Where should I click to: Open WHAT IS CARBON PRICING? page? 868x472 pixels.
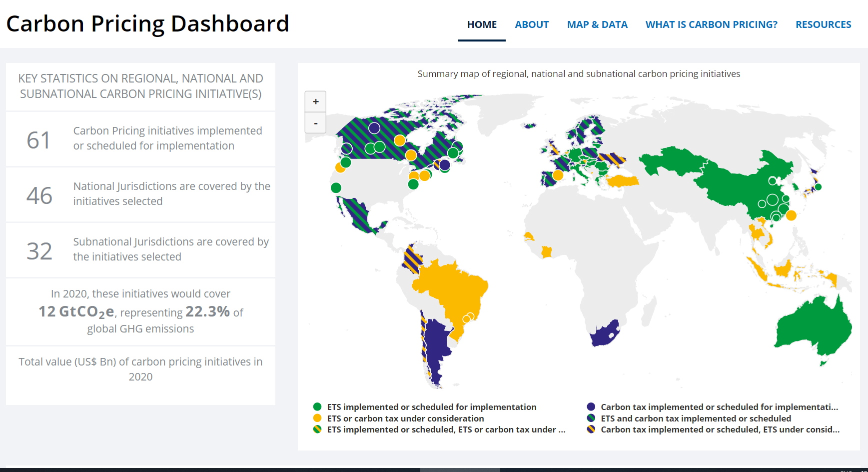pyautogui.click(x=711, y=24)
